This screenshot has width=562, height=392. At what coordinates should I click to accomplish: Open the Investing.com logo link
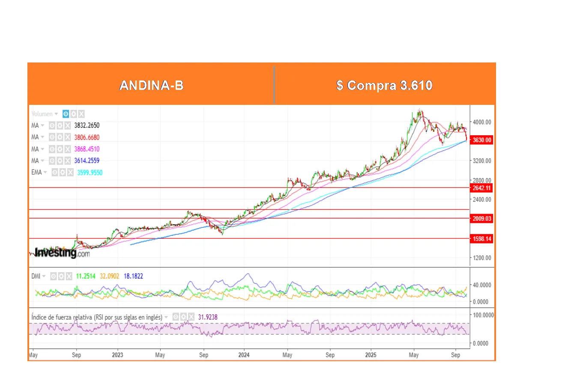click(x=62, y=253)
